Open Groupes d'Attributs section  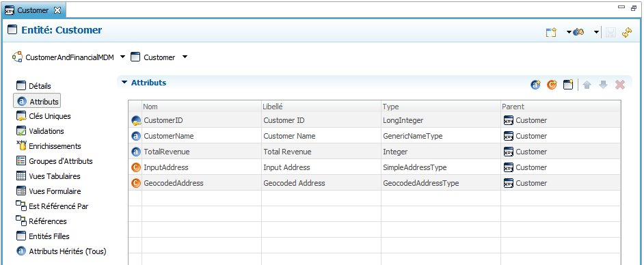tap(61, 161)
